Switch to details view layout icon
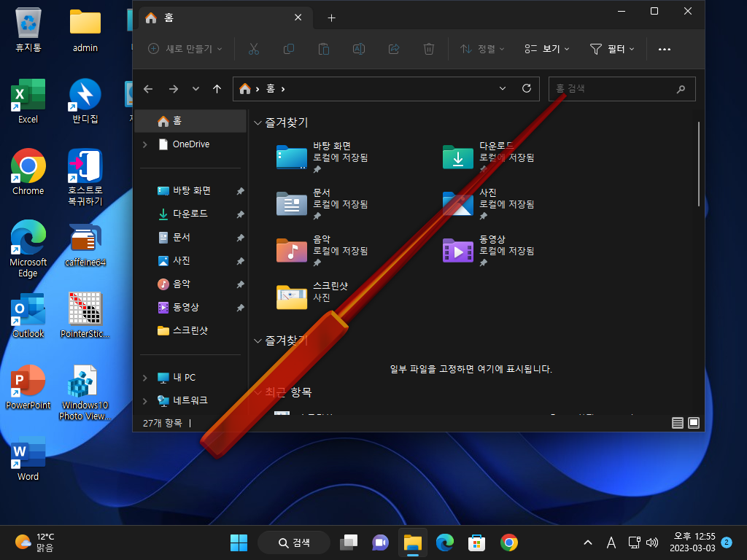The height and width of the screenshot is (560, 747). tap(678, 423)
